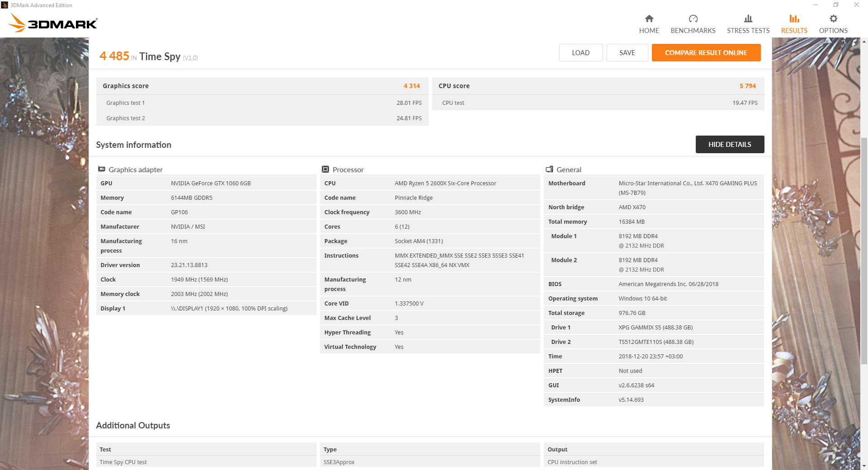
Task: Click the Hyper Threading Yes value
Action: [x=399, y=333]
